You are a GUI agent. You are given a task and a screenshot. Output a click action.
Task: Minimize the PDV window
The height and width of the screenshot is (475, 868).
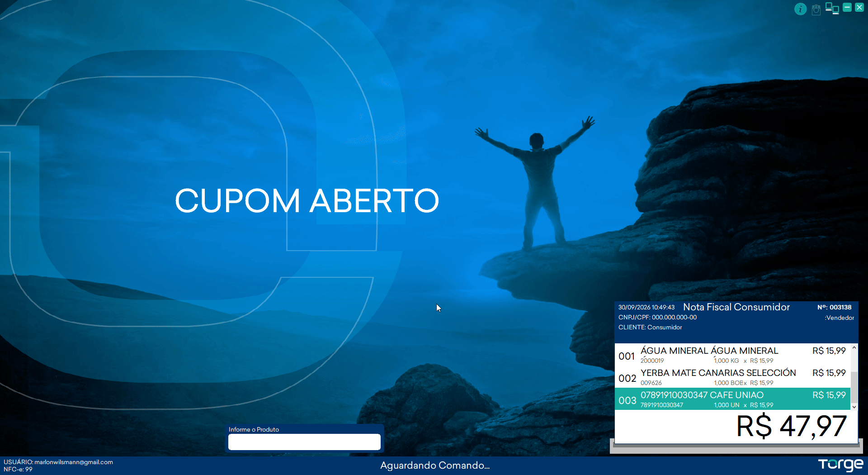[x=847, y=7]
